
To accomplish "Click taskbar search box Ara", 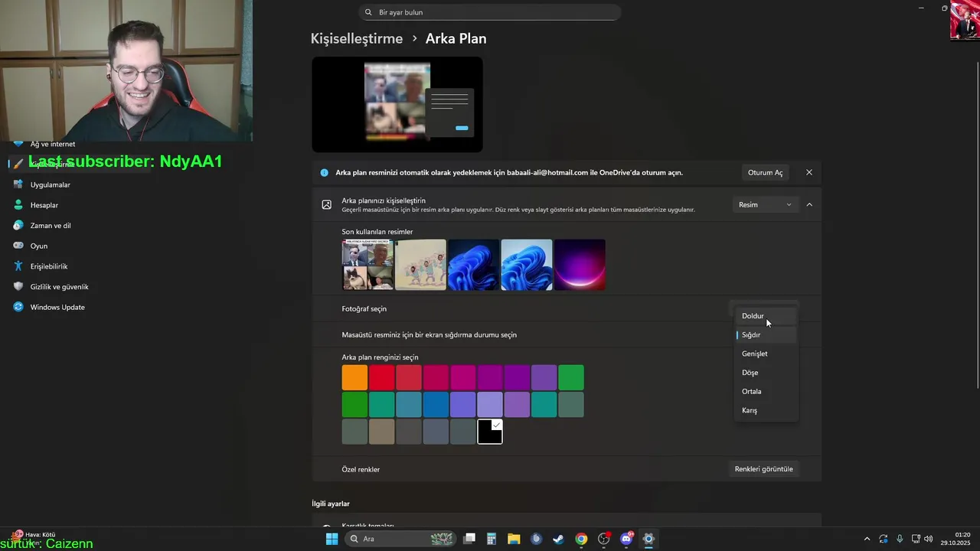I will coord(400,539).
